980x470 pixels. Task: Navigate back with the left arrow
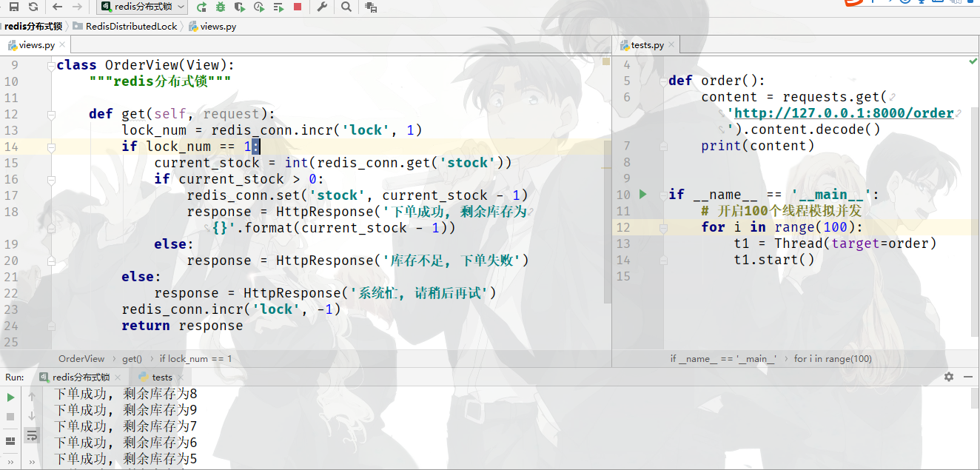click(57, 7)
